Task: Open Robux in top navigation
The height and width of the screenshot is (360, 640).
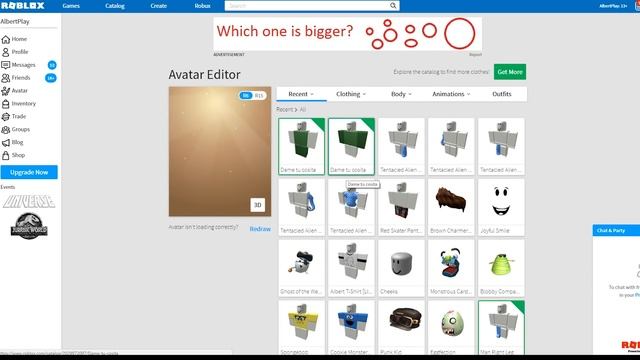Action: pyautogui.click(x=202, y=6)
